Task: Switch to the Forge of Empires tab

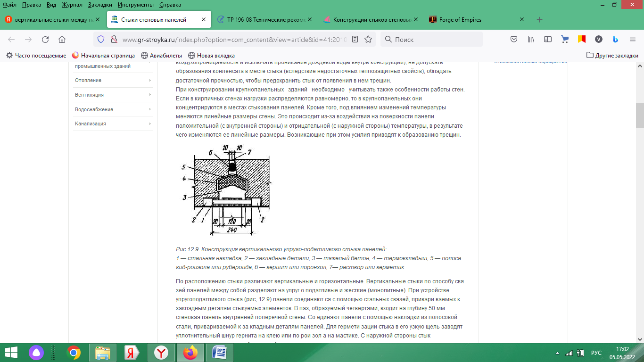Action: pyautogui.click(x=476, y=20)
